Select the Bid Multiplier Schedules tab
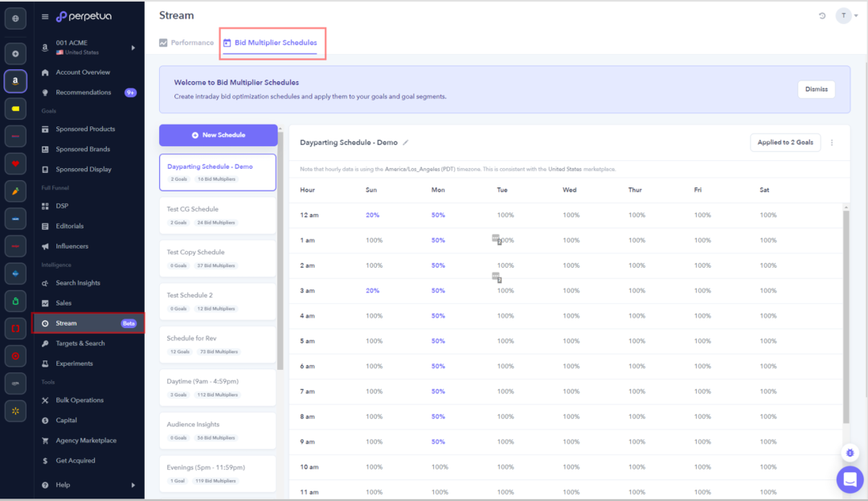Screen dimensions: 868x501 (275, 43)
